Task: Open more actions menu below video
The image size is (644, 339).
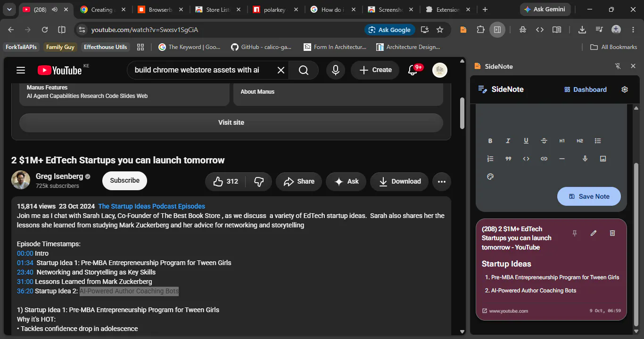Action: point(442,181)
